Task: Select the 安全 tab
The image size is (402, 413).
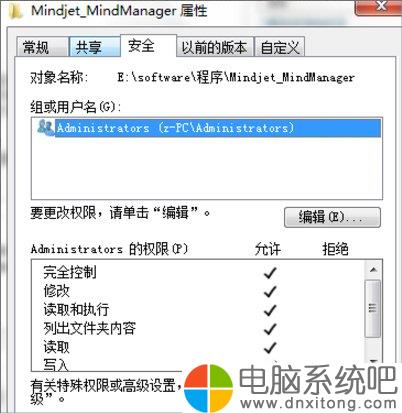Action: pyautogui.click(x=141, y=45)
